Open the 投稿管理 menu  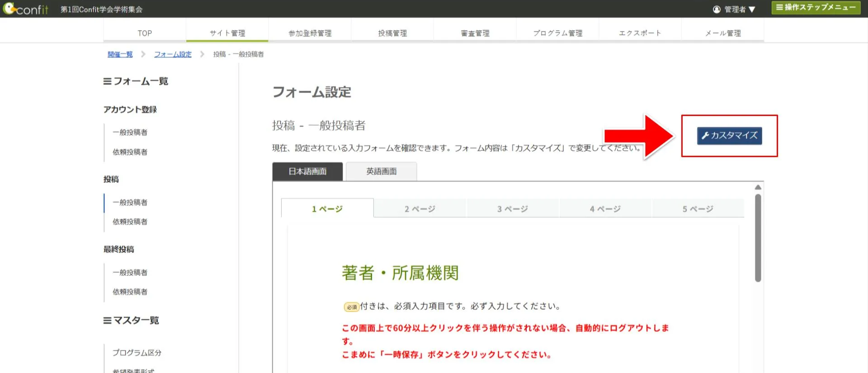click(392, 33)
